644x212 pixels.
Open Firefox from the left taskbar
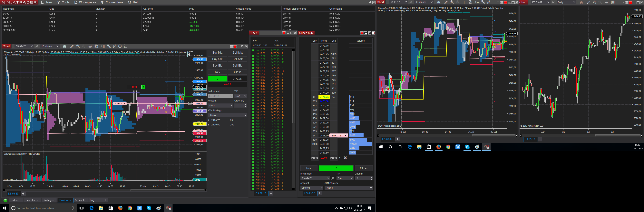pos(120,208)
